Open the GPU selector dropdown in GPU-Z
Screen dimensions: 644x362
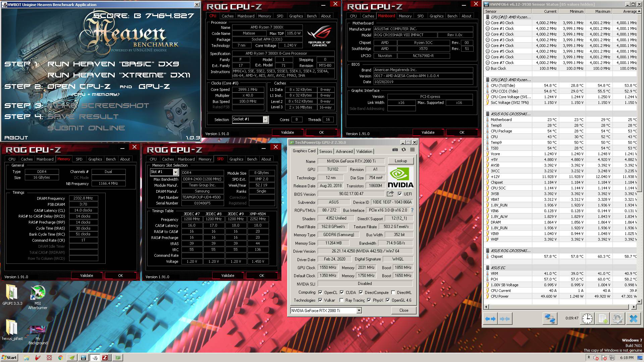(x=326, y=311)
